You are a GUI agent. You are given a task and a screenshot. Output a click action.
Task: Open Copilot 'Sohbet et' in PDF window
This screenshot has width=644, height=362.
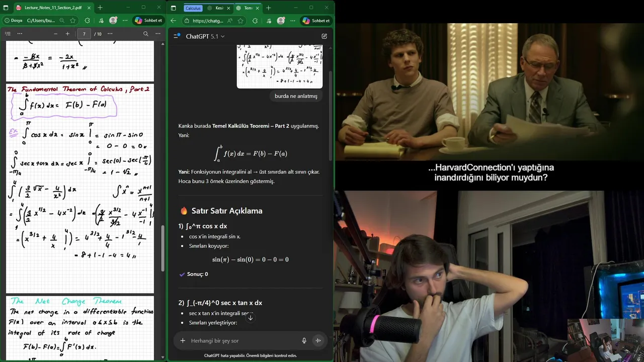[x=148, y=21]
